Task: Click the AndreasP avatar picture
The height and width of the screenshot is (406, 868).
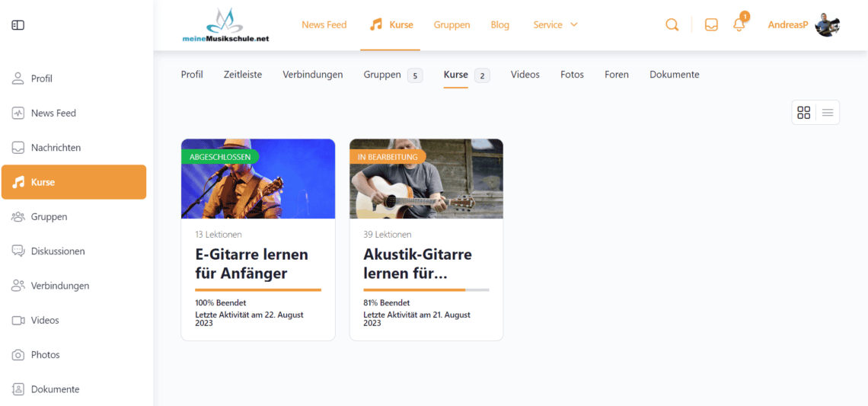Action: tap(828, 25)
